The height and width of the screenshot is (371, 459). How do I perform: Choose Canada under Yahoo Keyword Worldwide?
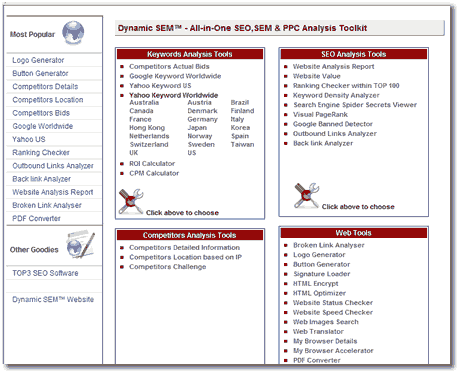tap(141, 111)
